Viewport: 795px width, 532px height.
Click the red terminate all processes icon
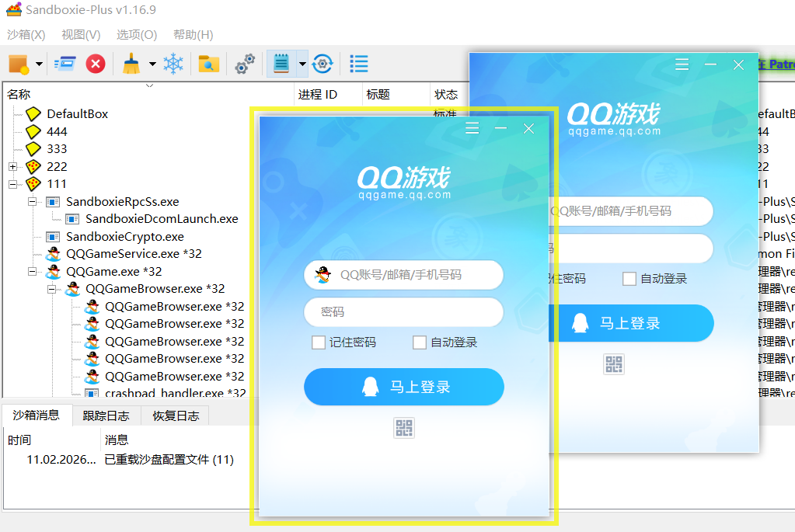pos(96,64)
